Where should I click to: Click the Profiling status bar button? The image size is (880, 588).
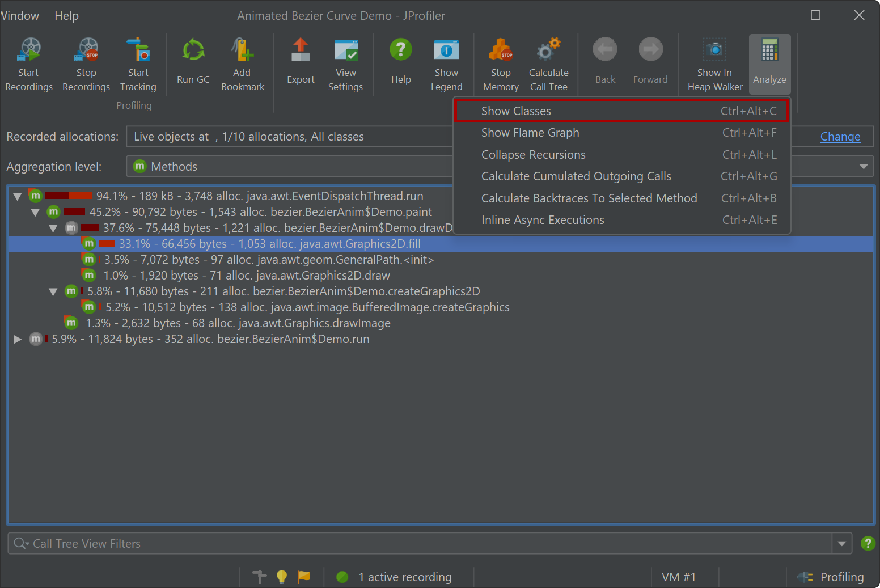(x=831, y=577)
